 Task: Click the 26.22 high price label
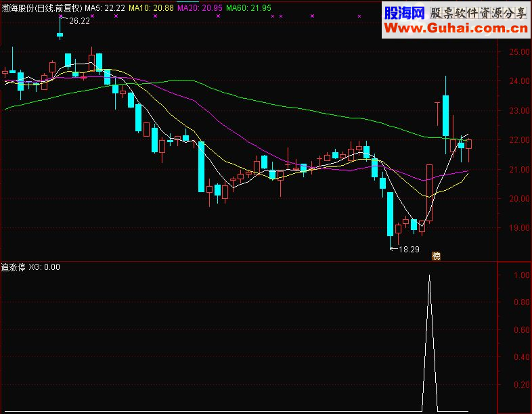tap(79, 21)
